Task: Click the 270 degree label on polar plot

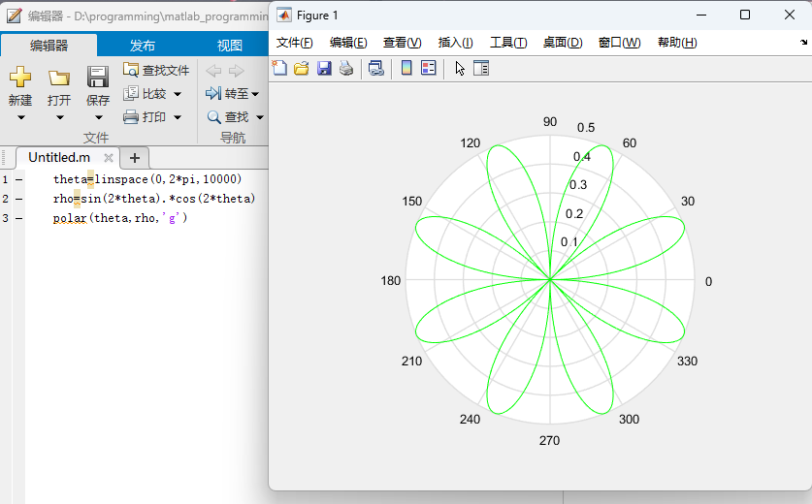Action: [549, 440]
